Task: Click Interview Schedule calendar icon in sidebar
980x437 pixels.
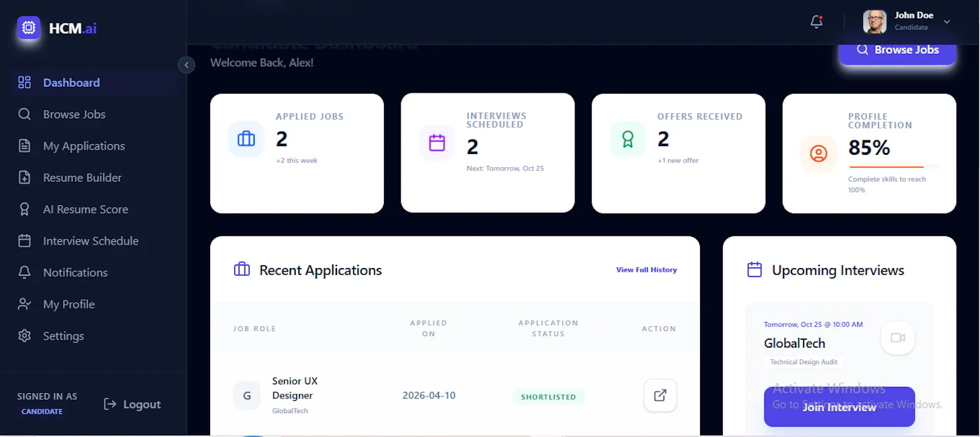Action: (24, 241)
